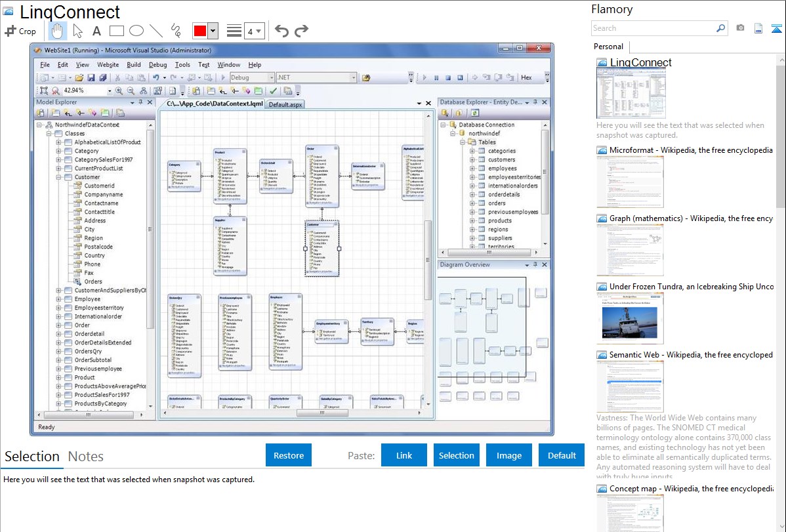Image resolution: width=786 pixels, height=532 pixels.
Task: Pick the ellipse shape tool
Action: click(x=136, y=31)
